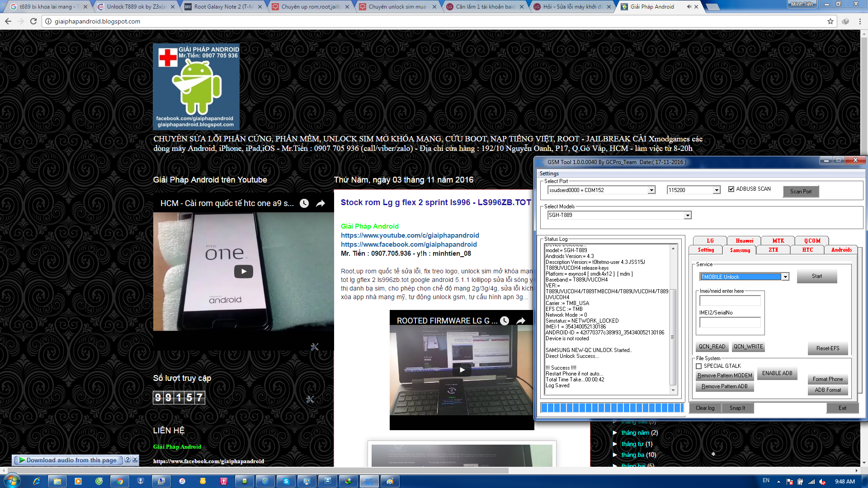868x488 pixels.
Task: Click the Reset-EFS button
Action: (x=828, y=348)
